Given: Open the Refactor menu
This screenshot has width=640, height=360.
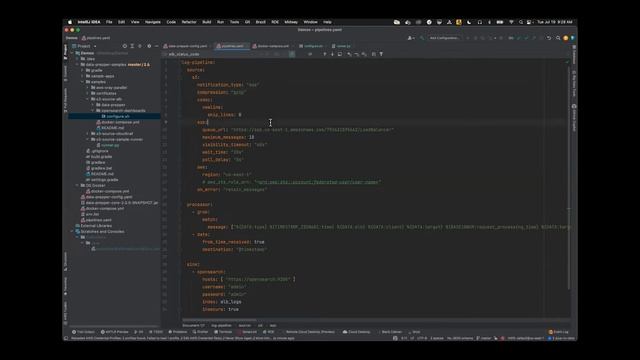Looking at the screenshot, I should 189,22.
